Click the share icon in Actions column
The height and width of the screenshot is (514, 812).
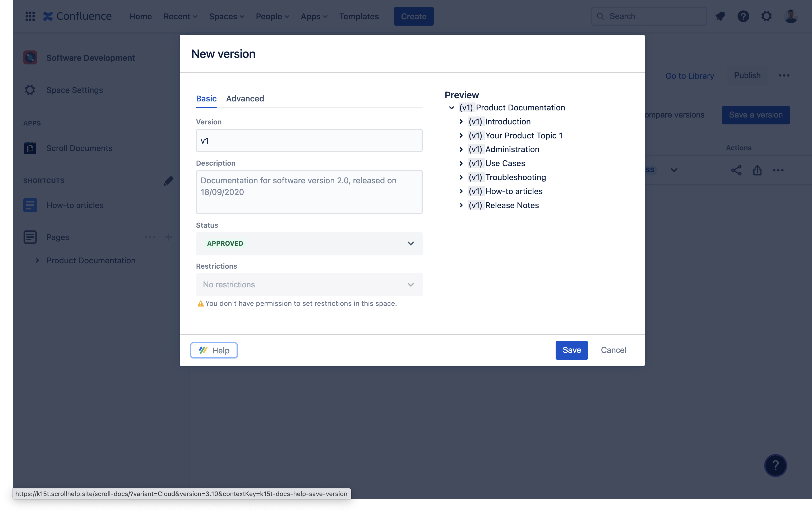[x=736, y=170]
